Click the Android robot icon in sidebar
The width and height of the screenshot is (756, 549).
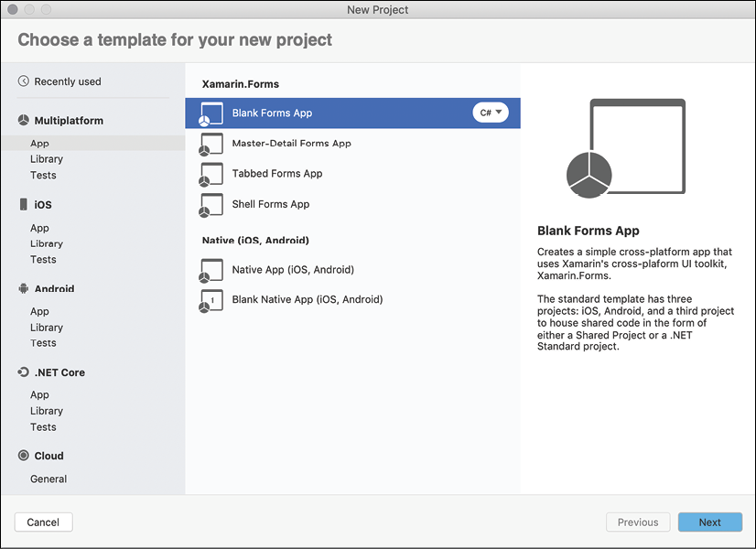24,288
